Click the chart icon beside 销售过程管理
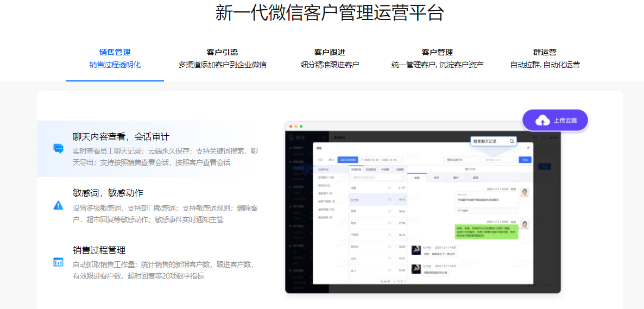 click(58, 262)
